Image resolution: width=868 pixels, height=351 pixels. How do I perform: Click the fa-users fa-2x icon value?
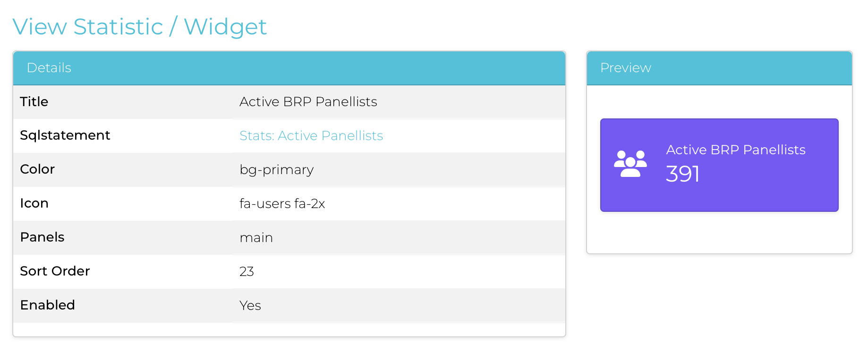[282, 204]
